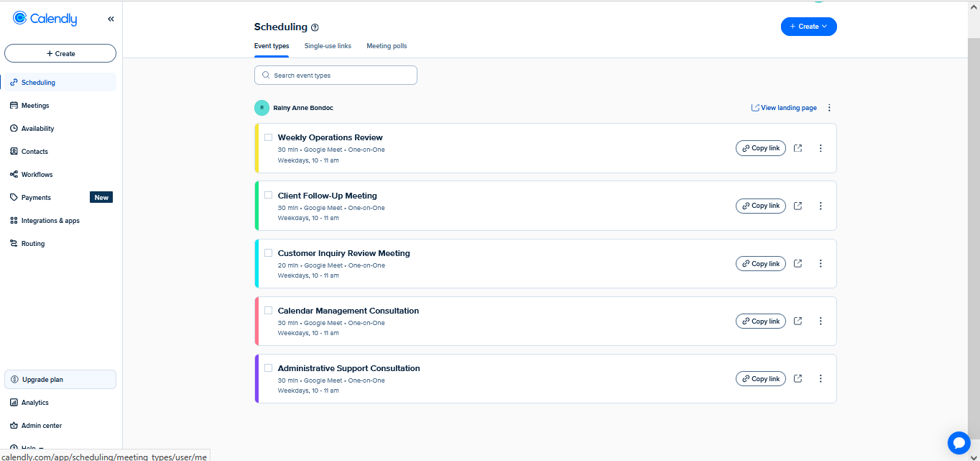Open more options for Weekly Operations Review

click(x=820, y=148)
